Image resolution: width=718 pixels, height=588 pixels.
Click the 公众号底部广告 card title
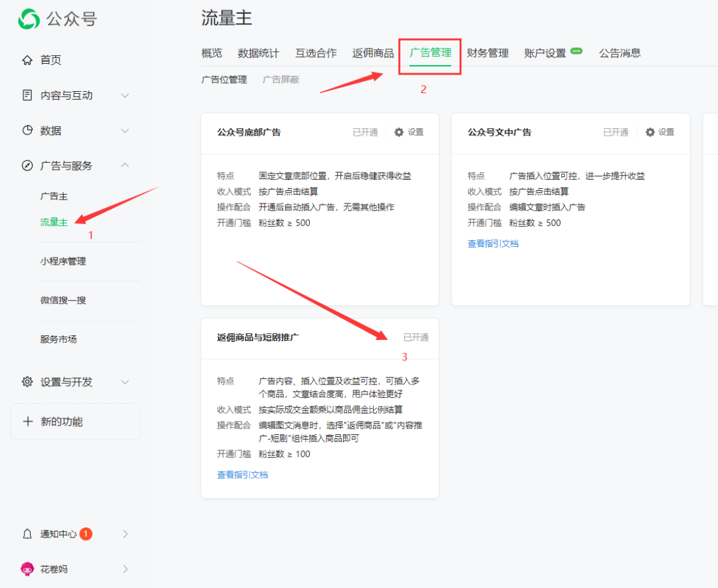249,132
